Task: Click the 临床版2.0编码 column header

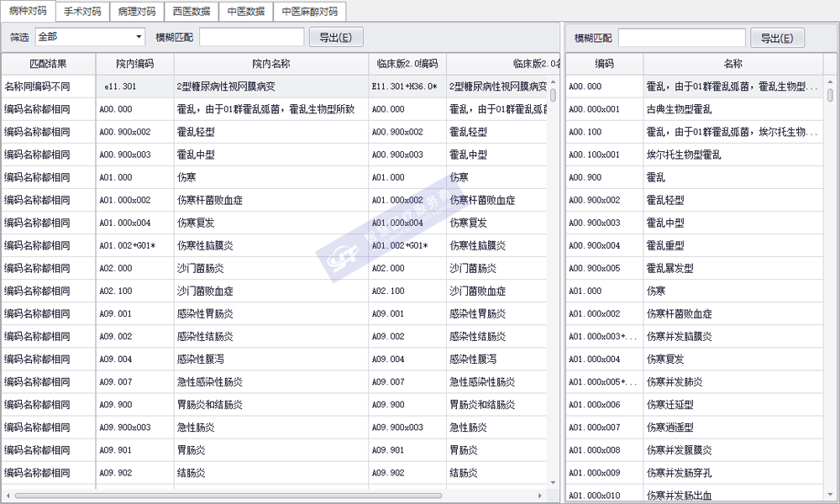Action: pyautogui.click(x=407, y=64)
